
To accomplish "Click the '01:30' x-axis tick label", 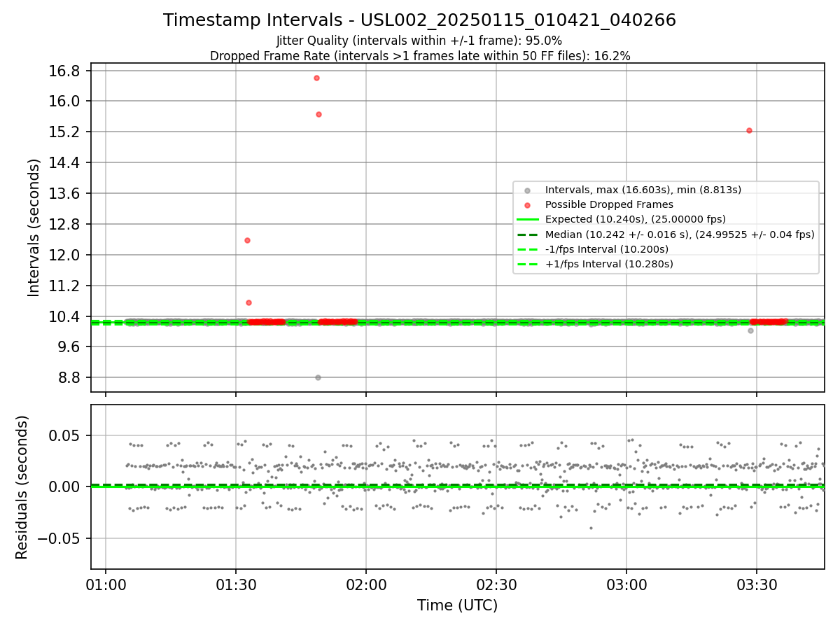I will point(236,585).
